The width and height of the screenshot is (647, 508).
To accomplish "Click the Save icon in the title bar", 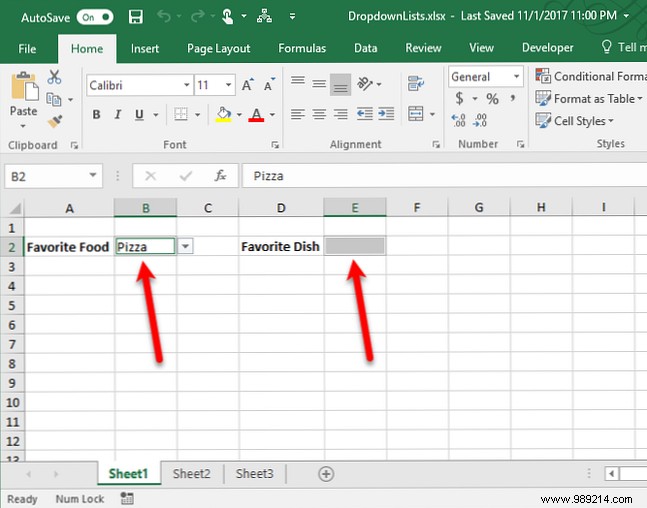I will 136,17.
